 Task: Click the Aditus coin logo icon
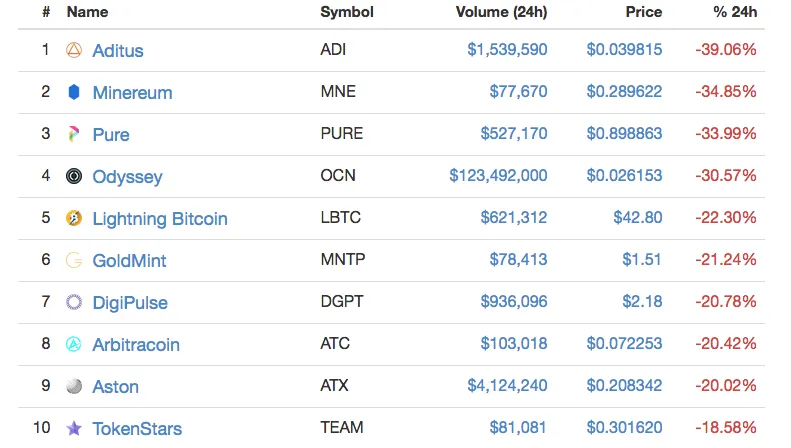pos(74,50)
